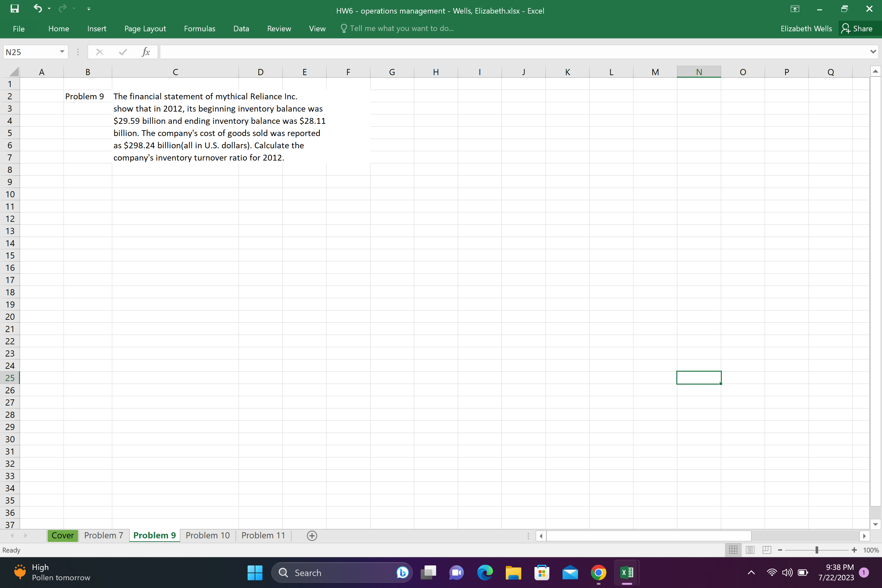The width and height of the screenshot is (882, 588).
Task: Select Page Break Preview in the status bar
Action: [767, 550]
